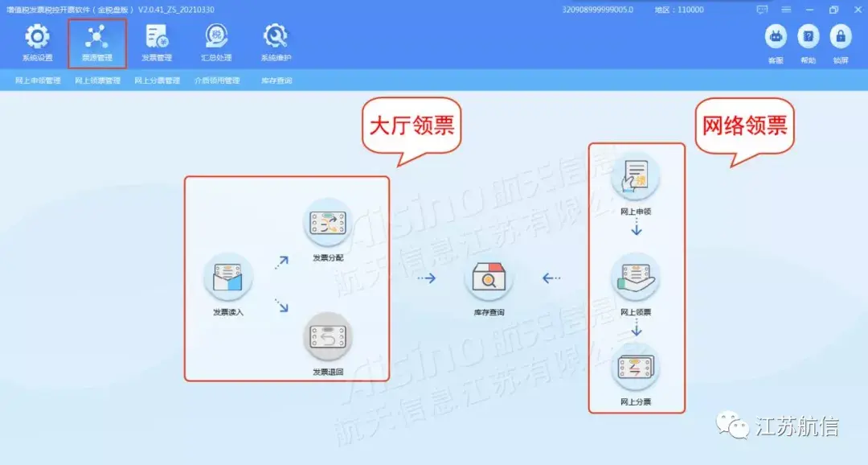Open 发票分配 workflow icon
Screen dimensions: 868x465
(328, 223)
